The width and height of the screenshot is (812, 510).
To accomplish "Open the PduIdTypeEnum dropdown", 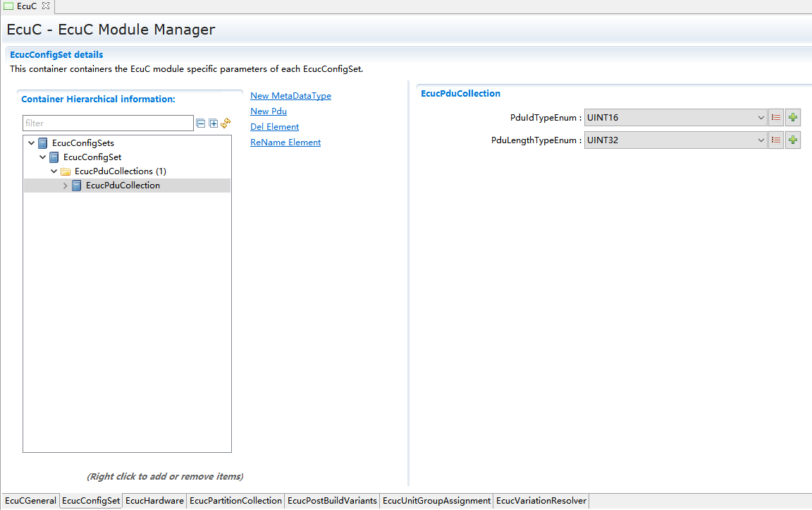I will [761, 118].
